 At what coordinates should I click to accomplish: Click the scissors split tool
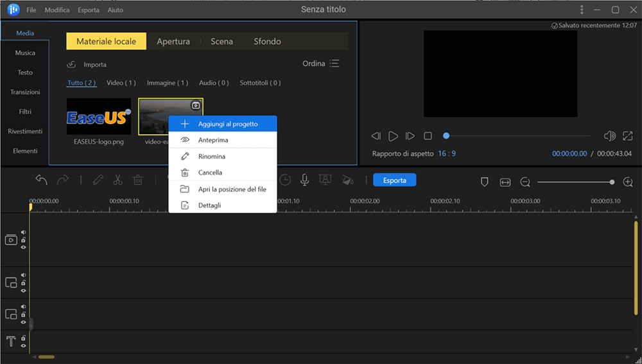117,180
